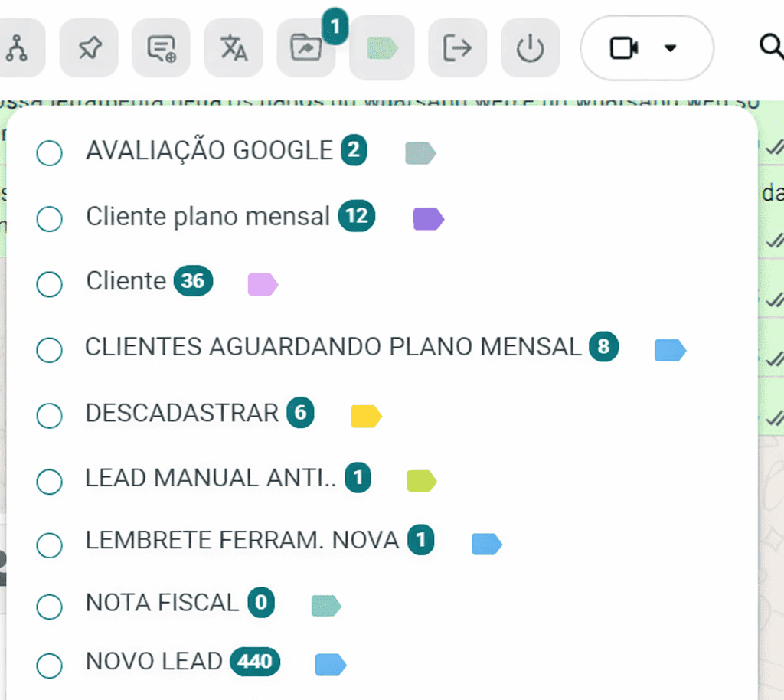Expand the video call dropdown arrow
Viewport: 784px width, 700px height.
pyautogui.click(x=670, y=48)
